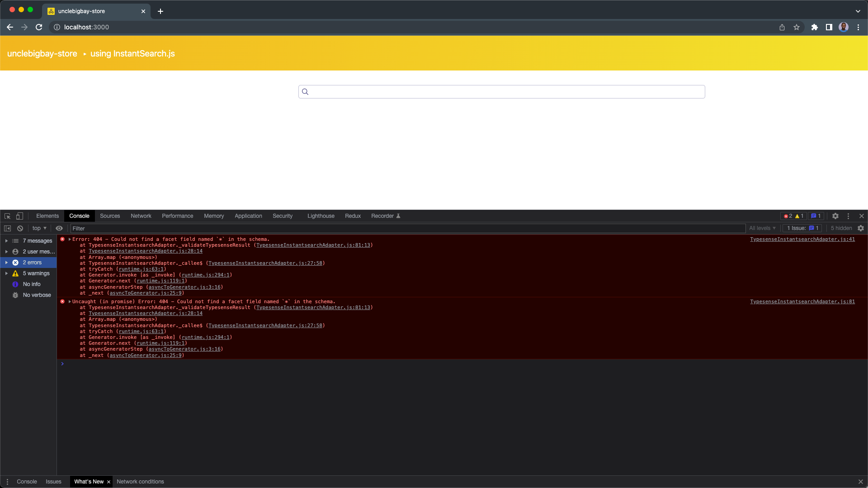Toggle device toolbar emulation
The width and height of the screenshot is (868, 488).
(x=19, y=216)
